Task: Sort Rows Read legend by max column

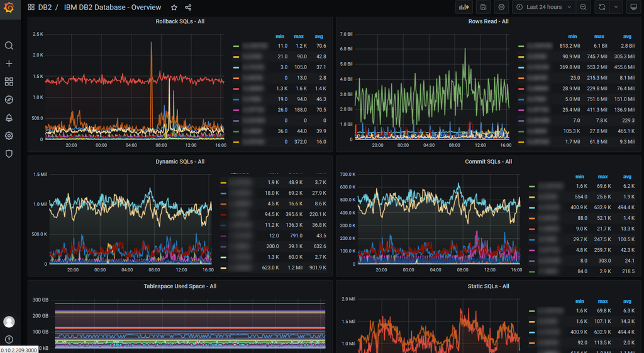Action: tap(599, 36)
